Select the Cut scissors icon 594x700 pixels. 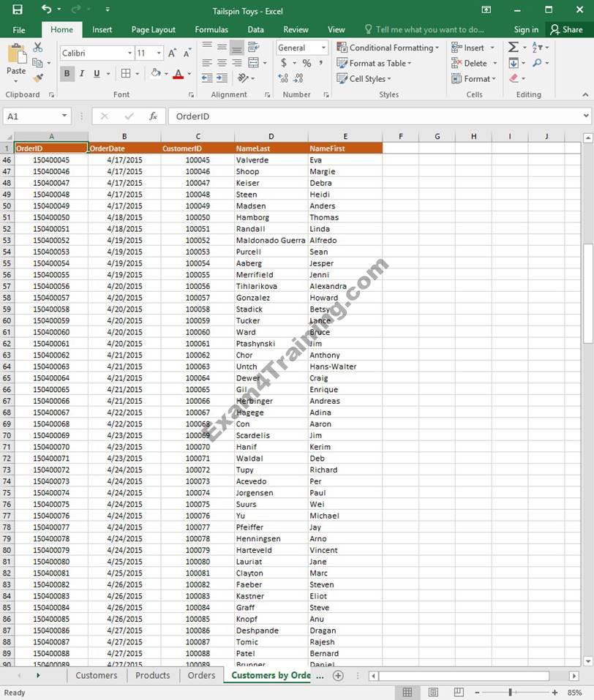[38, 48]
